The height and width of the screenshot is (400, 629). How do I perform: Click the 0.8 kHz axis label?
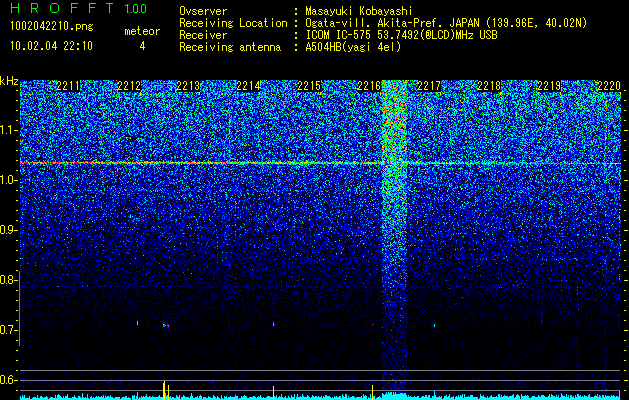click(x=8, y=280)
